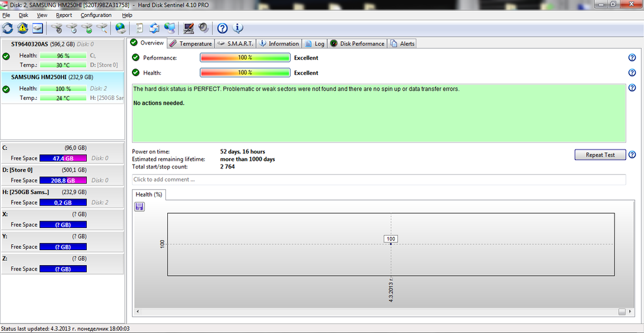Click the green status icon of ST9640320AS disk
The image size is (644, 333).
click(6, 56)
